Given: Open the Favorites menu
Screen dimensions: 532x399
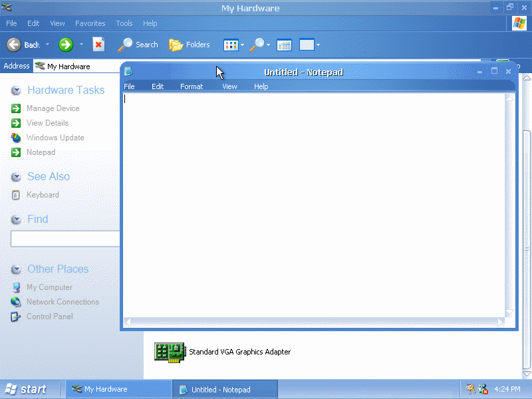Looking at the screenshot, I should point(90,23).
